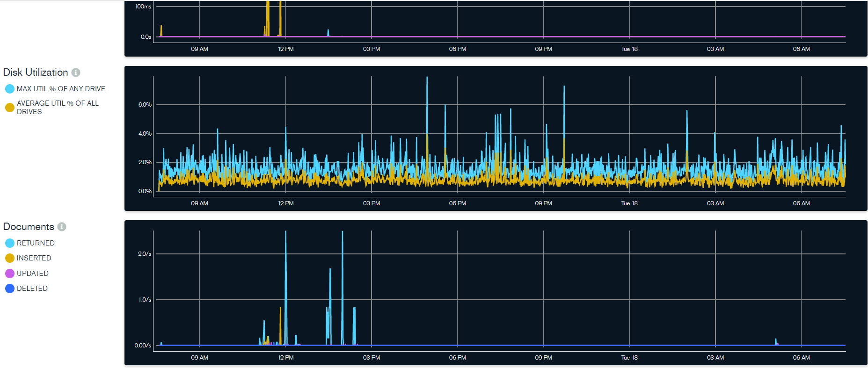Toggle the MAX UTIL % OF ANY DRIVE swatch

point(10,89)
